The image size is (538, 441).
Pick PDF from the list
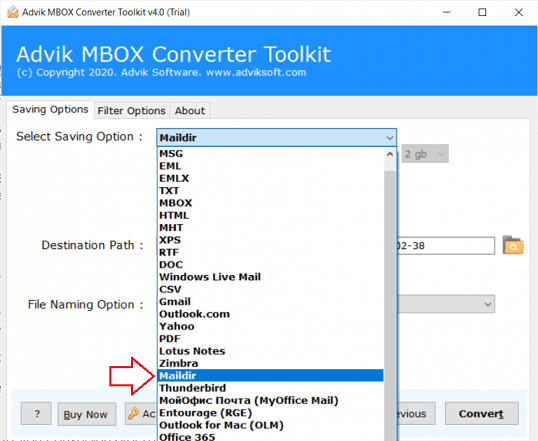[270, 339]
